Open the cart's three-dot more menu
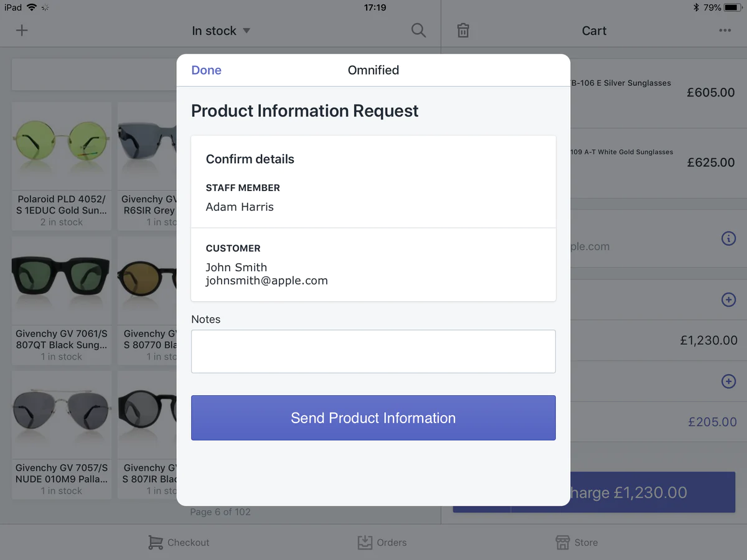 pyautogui.click(x=725, y=30)
